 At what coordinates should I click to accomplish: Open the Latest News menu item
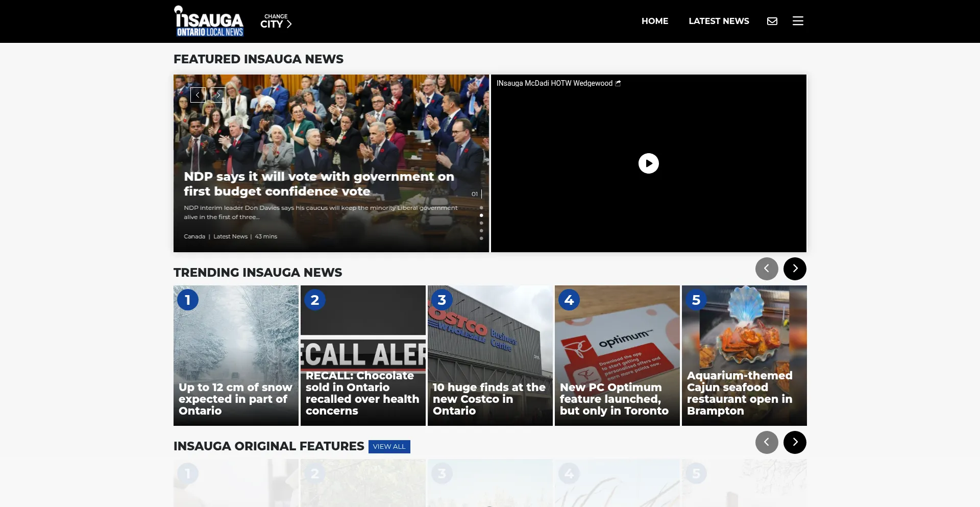click(x=719, y=21)
